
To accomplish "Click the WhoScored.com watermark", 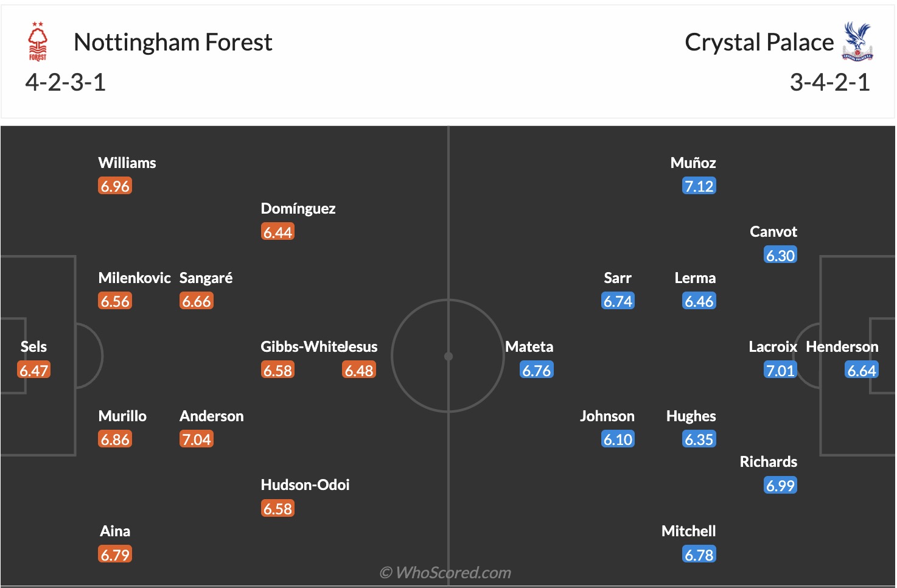I will click(445, 573).
